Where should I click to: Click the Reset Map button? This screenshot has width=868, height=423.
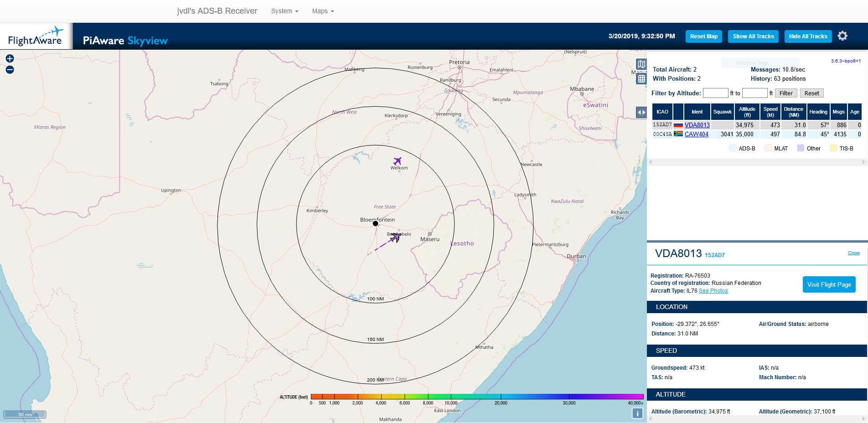[703, 36]
